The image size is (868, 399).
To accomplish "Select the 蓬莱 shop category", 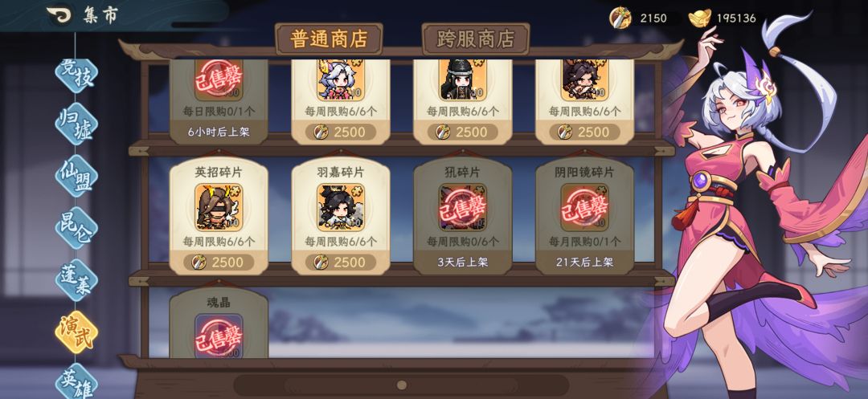I will [76, 279].
